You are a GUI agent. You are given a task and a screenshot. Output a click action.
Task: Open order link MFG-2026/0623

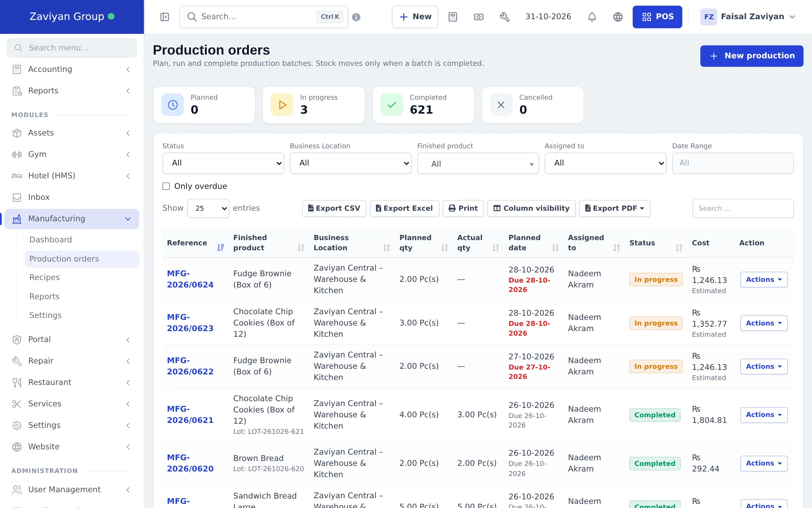[x=190, y=323]
